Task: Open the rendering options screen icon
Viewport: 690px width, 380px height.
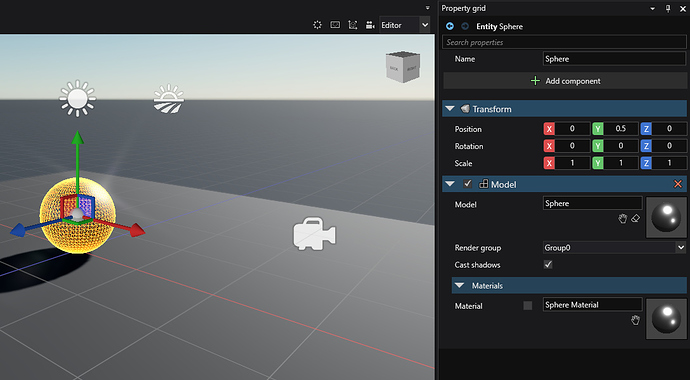Action: (335, 25)
